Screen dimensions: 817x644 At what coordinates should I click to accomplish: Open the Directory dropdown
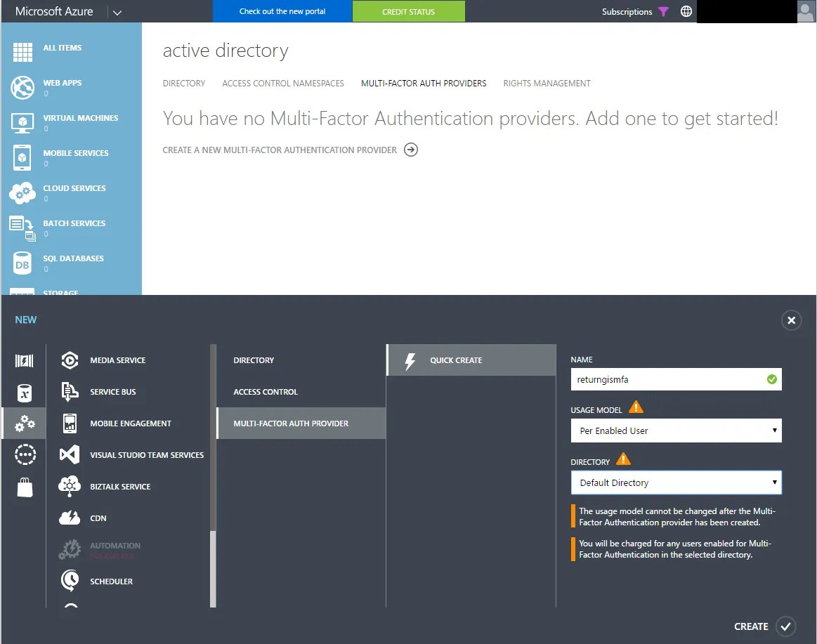(677, 483)
